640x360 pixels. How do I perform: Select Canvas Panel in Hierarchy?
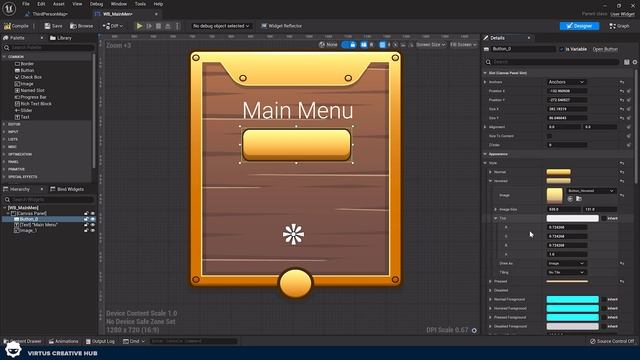[x=32, y=213]
